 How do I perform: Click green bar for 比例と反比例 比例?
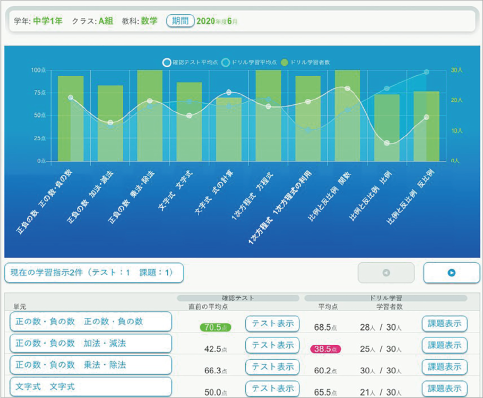coord(387,128)
